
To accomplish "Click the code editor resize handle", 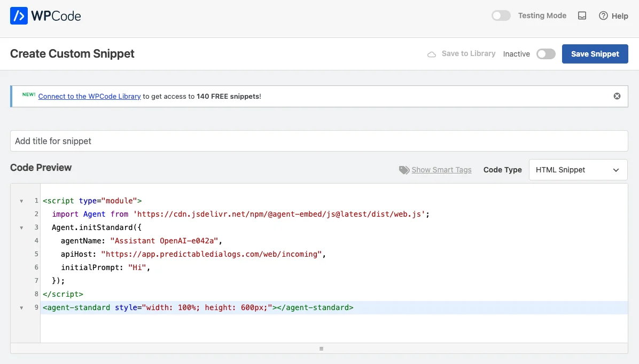I will tap(321, 349).
